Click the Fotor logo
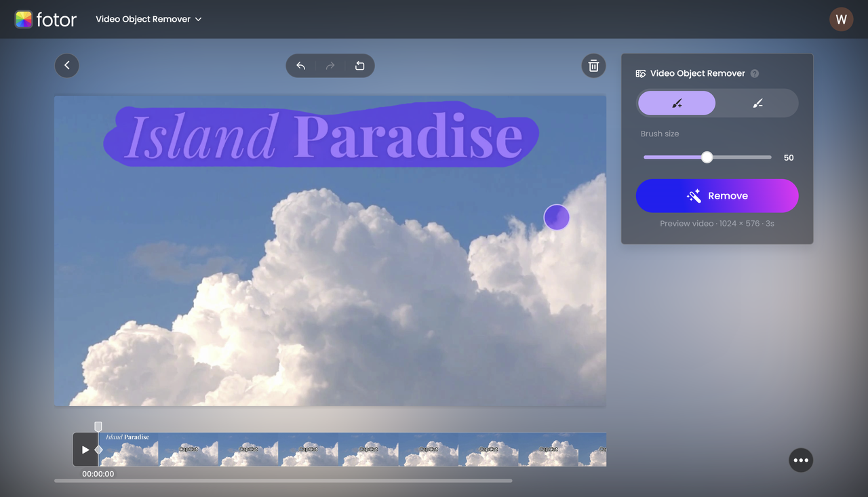The height and width of the screenshot is (497, 868). click(45, 19)
